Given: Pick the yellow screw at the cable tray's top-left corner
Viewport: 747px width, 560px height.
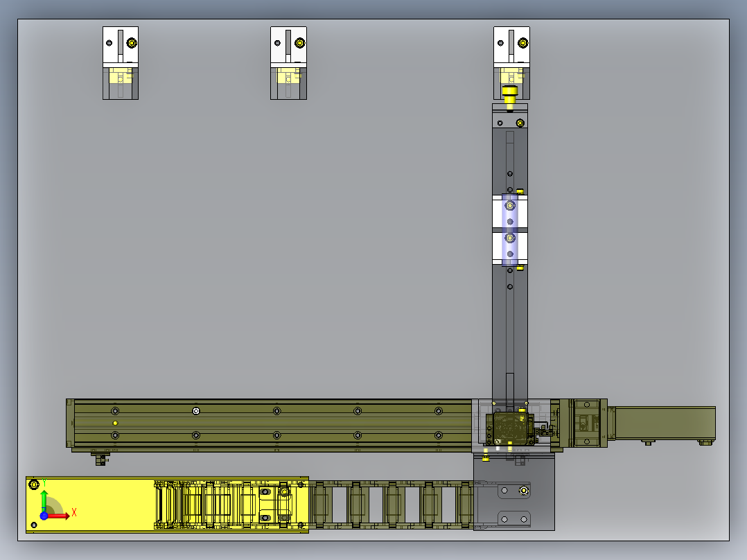Looking at the screenshot, I should click(x=33, y=484).
